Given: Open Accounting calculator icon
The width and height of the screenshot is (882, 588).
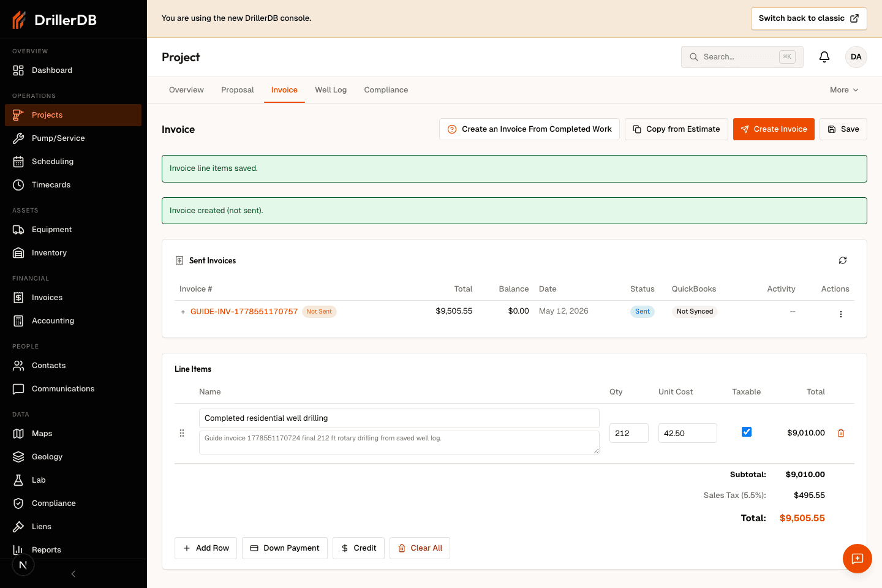Looking at the screenshot, I should 18,321.
